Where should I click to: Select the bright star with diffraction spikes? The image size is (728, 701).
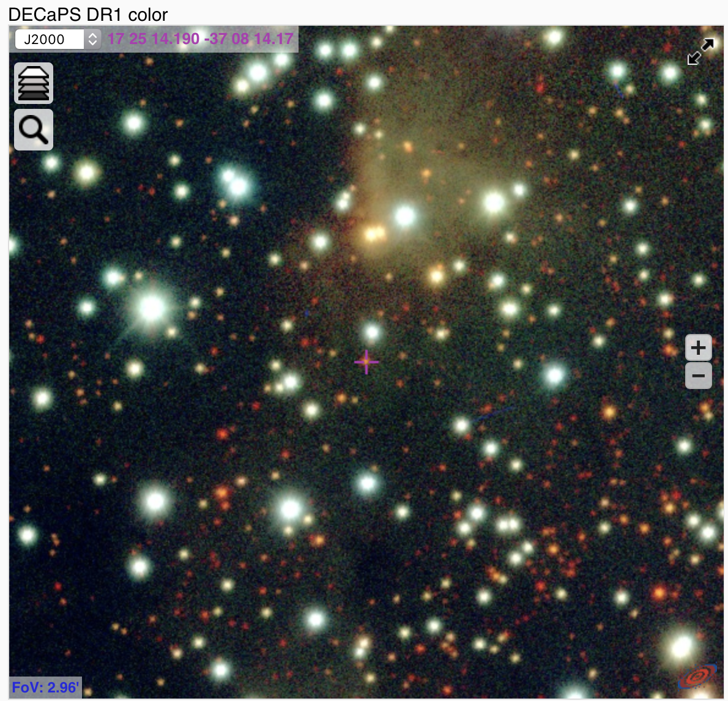point(152,307)
